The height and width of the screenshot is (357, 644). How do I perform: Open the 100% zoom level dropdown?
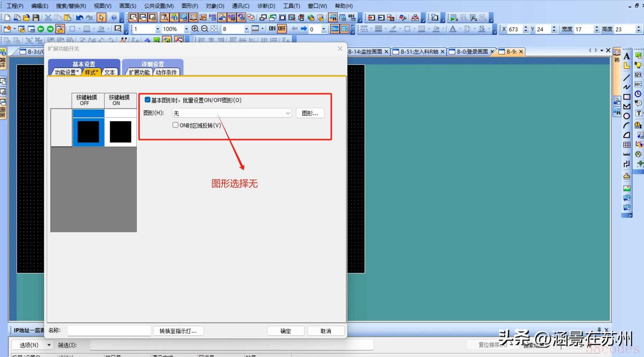pos(186,29)
